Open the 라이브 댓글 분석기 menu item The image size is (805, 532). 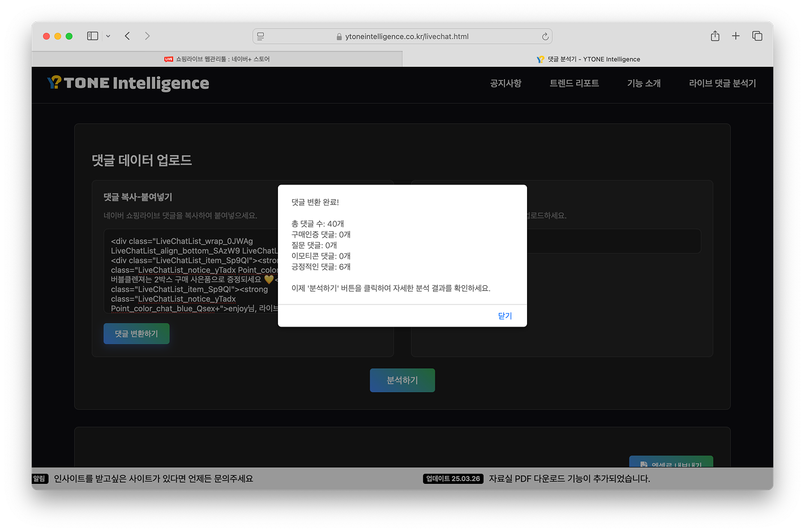tap(722, 83)
